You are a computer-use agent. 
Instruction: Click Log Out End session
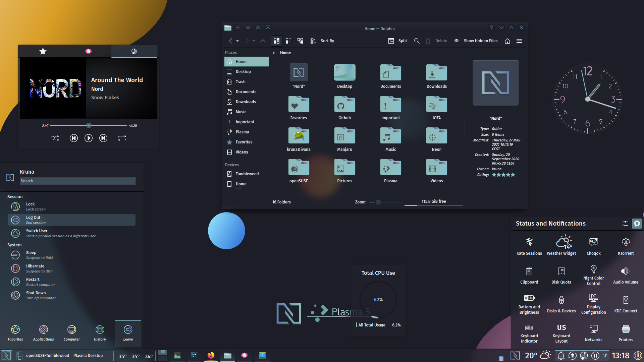[x=72, y=220]
